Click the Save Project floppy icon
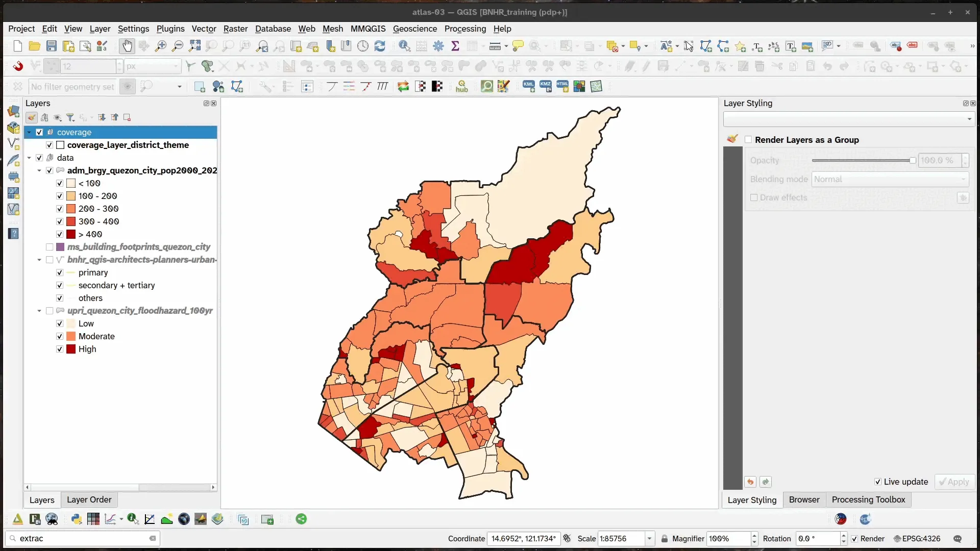Image resolution: width=980 pixels, height=551 pixels. point(52,46)
